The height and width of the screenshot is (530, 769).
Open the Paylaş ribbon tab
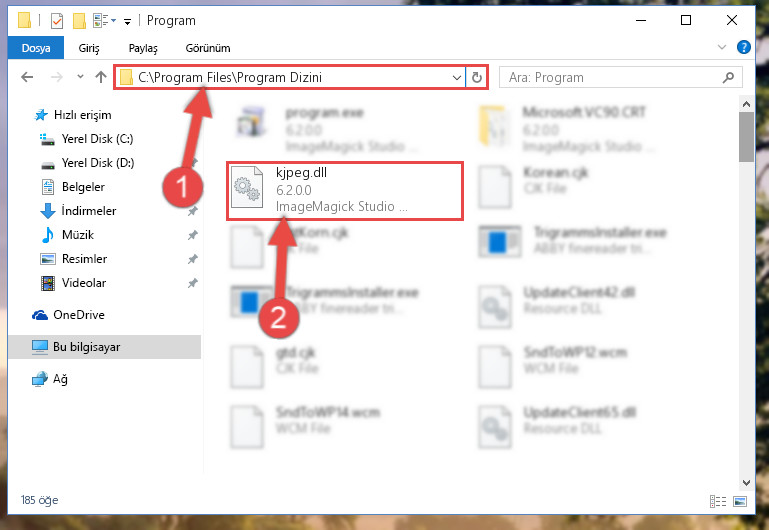point(143,48)
